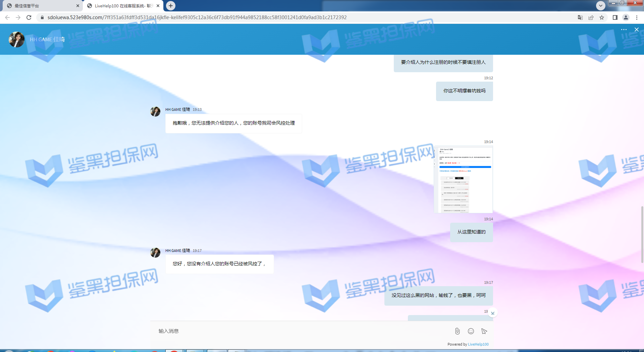This screenshot has height=352, width=644.
Task: Toggle the browser side panel
Action: pyautogui.click(x=615, y=17)
